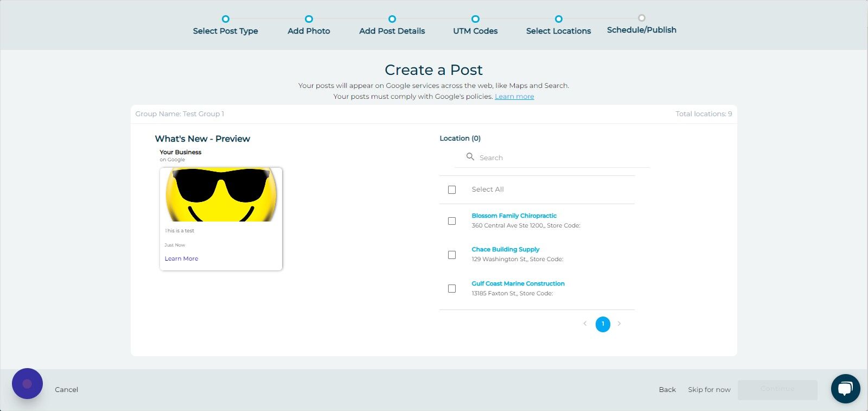Viewport: 868px width, 411px height.
Task: Click Skip for now
Action: click(709, 389)
